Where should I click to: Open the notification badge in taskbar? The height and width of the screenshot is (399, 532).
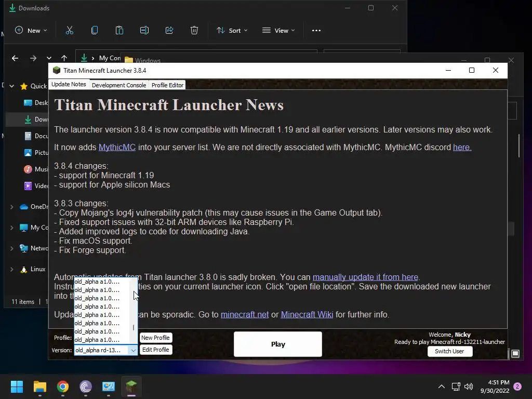coord(517,387)
